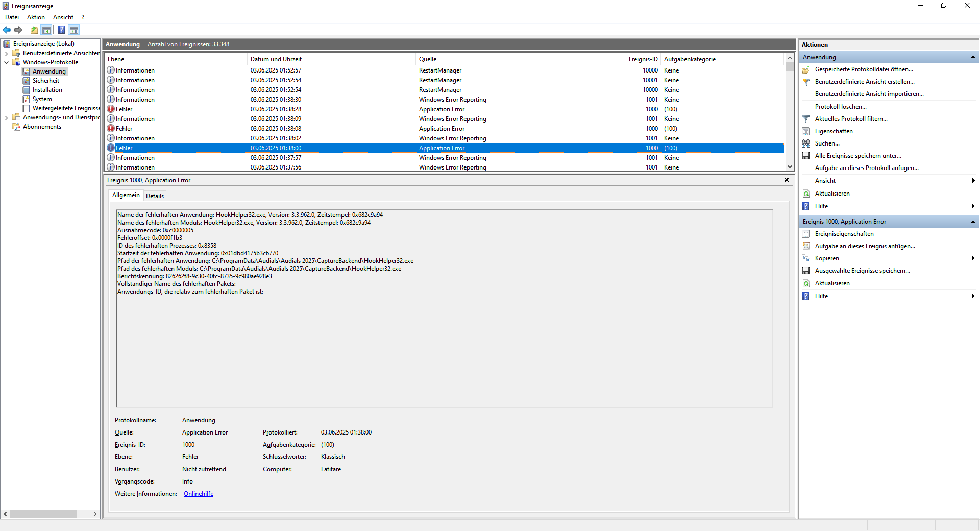The image size is (980, 531).
Task: Open the Ansicht menu in menu bar
Action: click(63, 17)
